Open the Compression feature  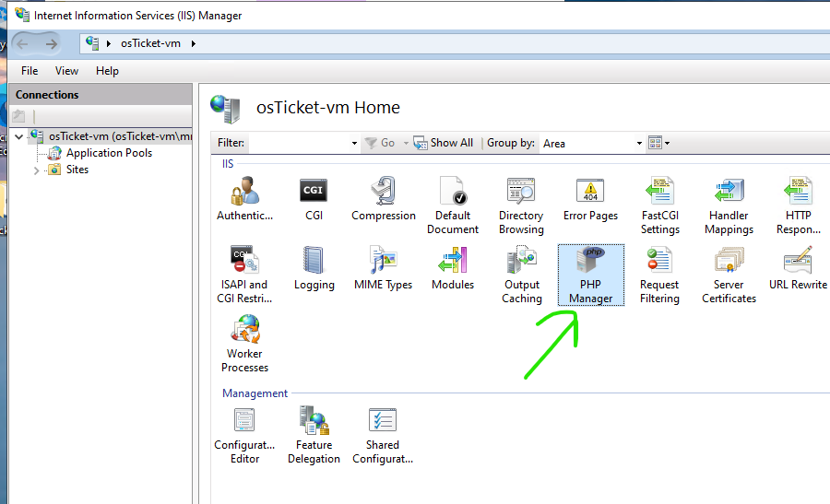coord(384,198)
